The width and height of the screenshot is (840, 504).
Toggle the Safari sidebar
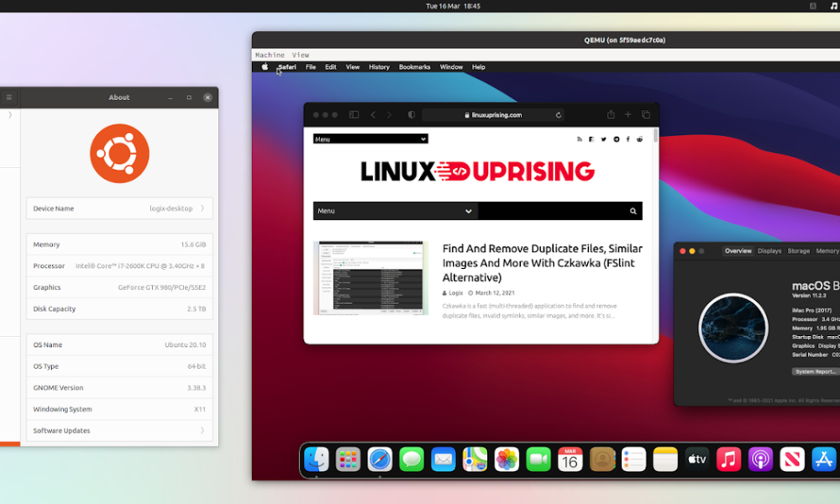pos(354,114)
